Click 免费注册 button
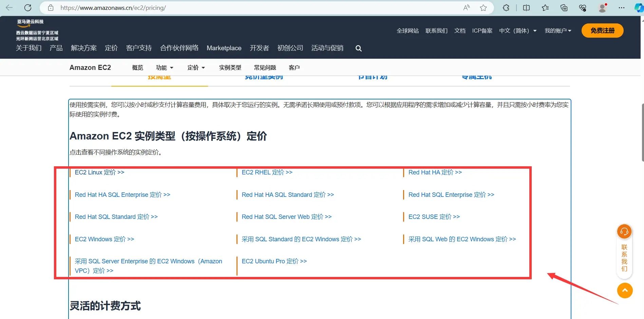Screen dimensions: 644x319 tap(602, 31)
